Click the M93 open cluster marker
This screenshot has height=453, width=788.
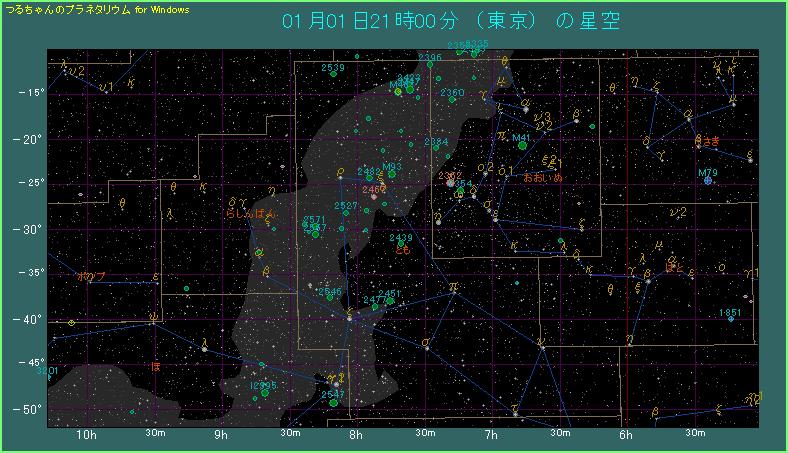392,174
